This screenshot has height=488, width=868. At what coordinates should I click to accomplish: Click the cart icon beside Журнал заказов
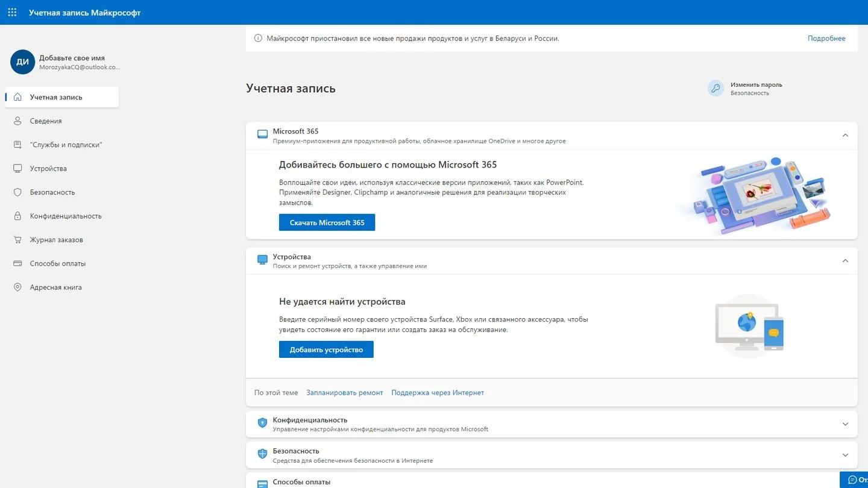17,240
